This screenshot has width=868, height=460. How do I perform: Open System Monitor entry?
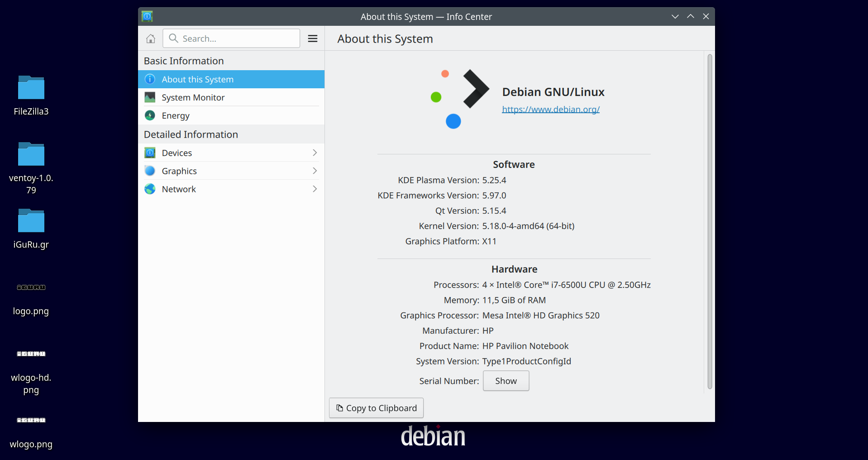(231, 97)
